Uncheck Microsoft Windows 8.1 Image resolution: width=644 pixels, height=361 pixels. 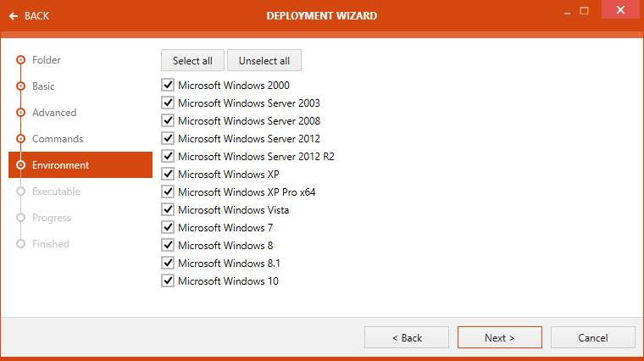point(168,264)
